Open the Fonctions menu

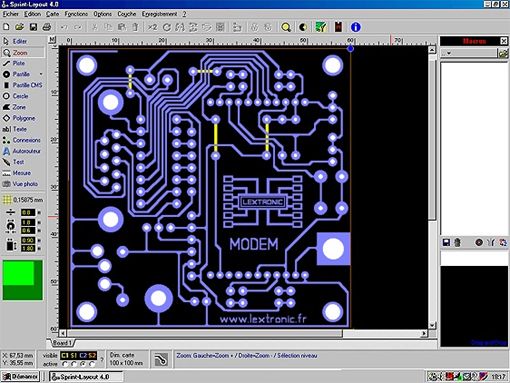(76, 14)
